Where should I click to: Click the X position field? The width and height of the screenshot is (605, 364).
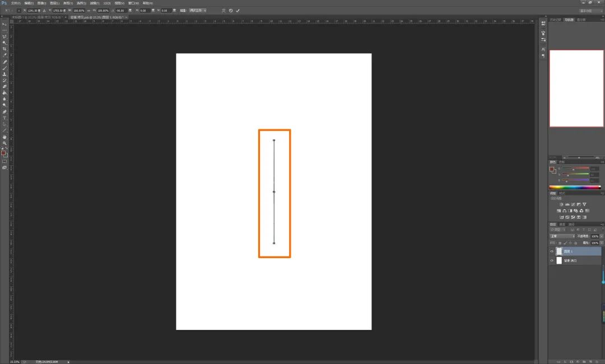pyautogui.click(x=34, y=11)
